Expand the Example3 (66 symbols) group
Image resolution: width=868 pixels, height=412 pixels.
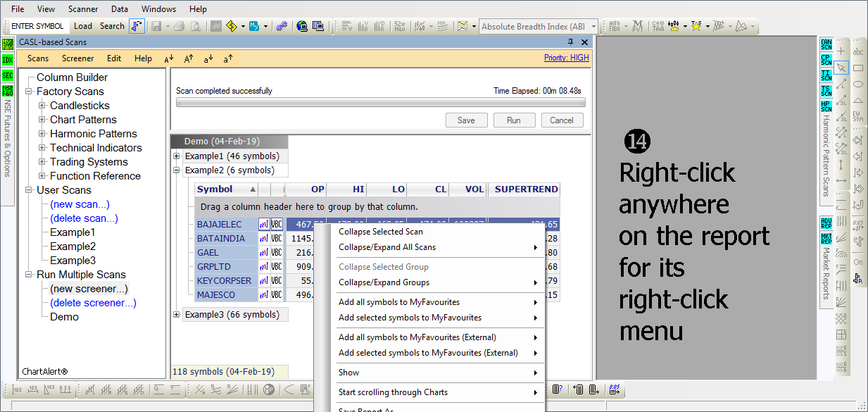coord(176,315)
